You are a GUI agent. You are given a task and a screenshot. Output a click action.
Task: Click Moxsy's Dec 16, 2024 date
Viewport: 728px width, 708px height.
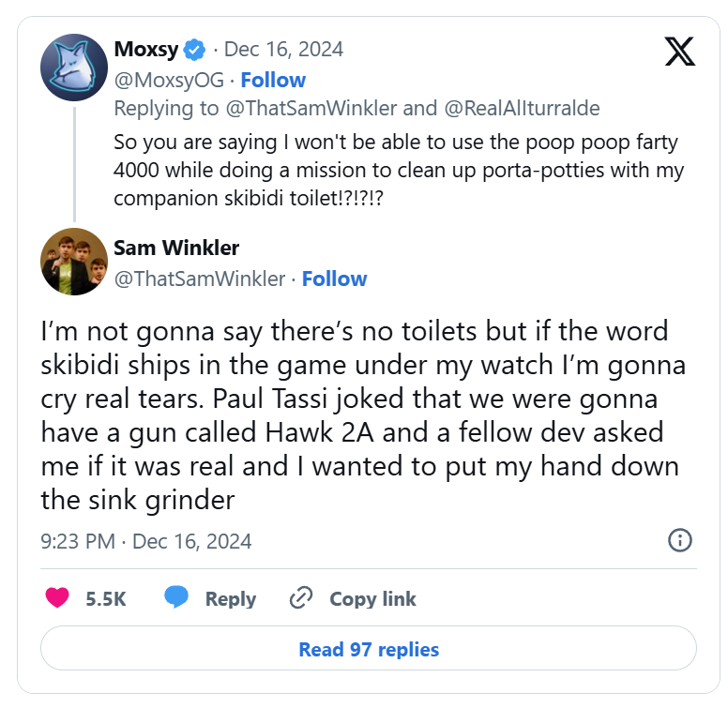point(284,49)
